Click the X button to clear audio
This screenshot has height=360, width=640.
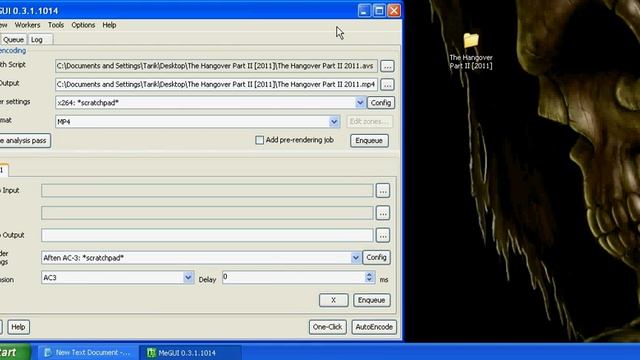click(333, 300)
